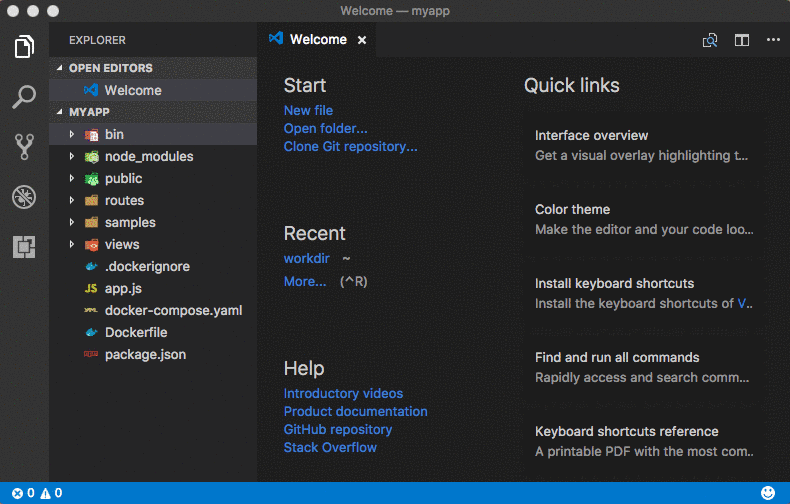Open the editor More actions ellipsis
The width and height of the screenshot is (790, 504).
(773, 40)
